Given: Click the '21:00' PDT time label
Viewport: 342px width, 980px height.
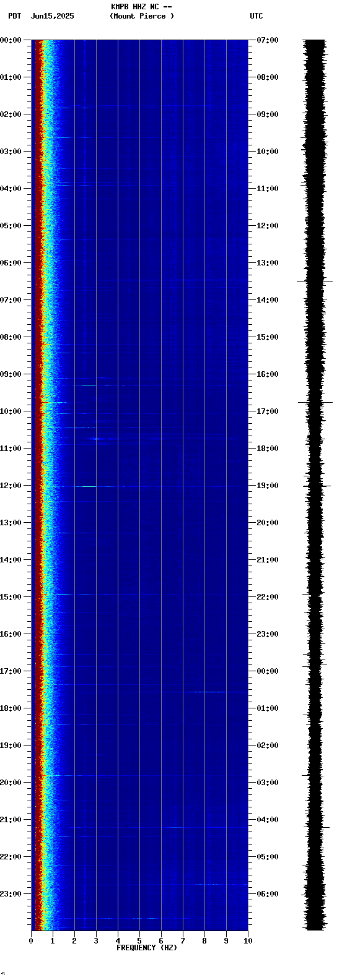Looking at the screenshot, I should 11,820.
